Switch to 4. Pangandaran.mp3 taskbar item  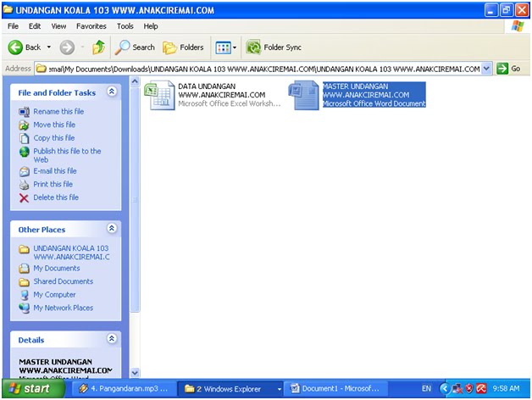pos(125,388)
